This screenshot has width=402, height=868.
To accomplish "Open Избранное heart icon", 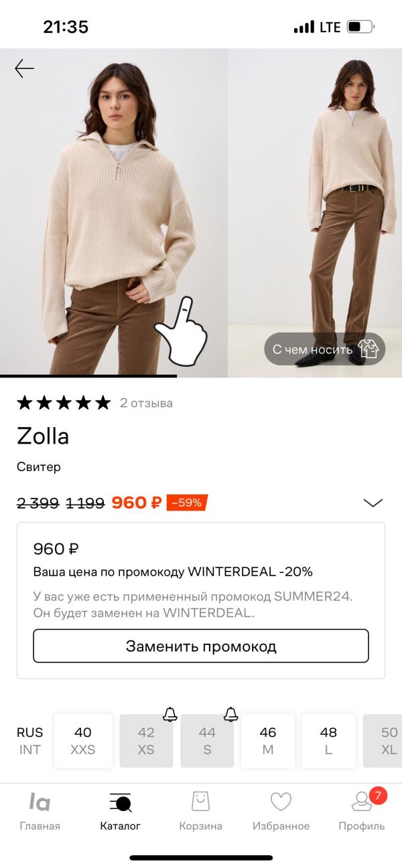I will coord(281,811).
